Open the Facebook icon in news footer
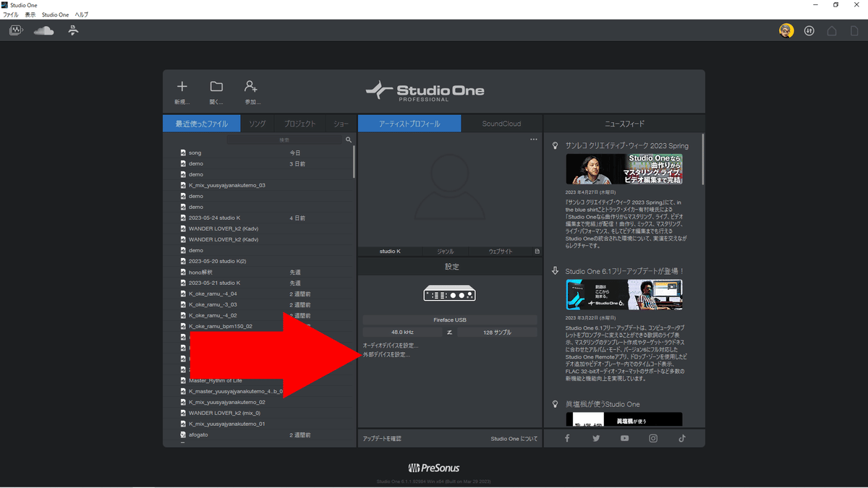868x488 pixels. pos(567,438)
